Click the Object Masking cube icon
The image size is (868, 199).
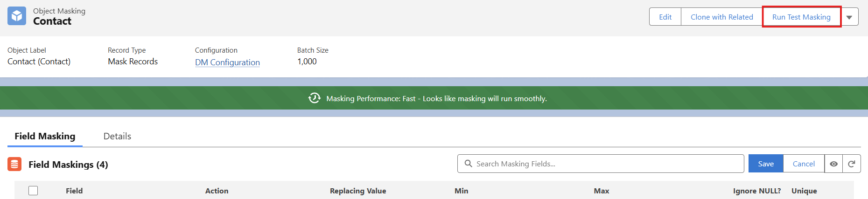tap(17, 16)
